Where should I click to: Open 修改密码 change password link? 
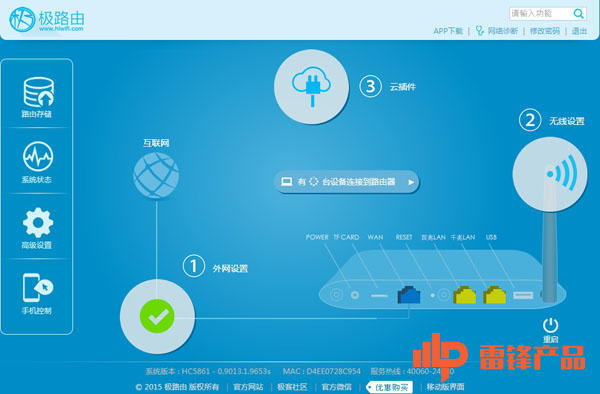[x=545, y=31]
